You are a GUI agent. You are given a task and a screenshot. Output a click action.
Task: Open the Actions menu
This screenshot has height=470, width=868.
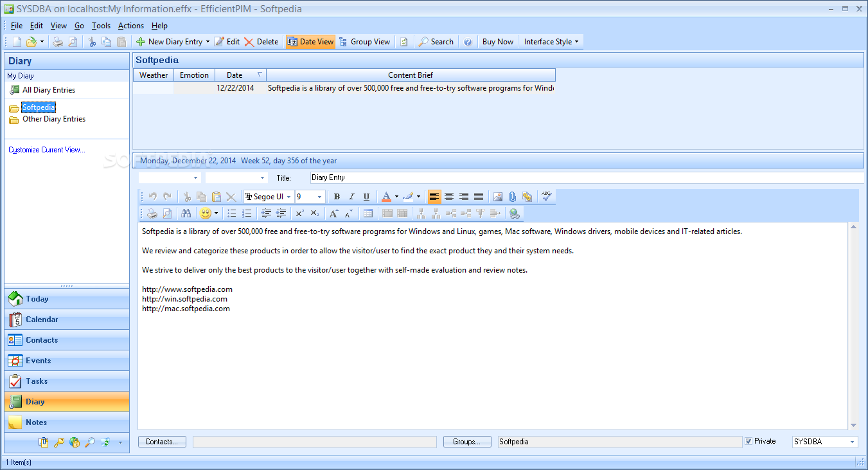[131, 26]
